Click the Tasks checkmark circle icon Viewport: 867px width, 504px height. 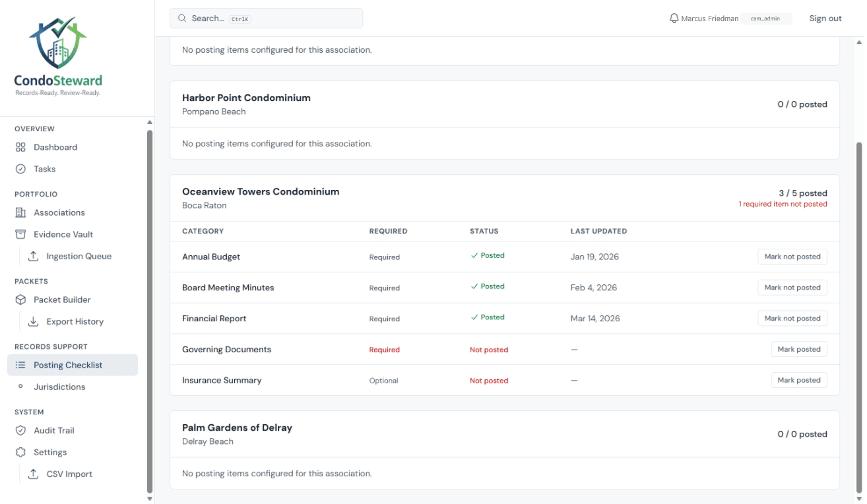tap(20, 169)
